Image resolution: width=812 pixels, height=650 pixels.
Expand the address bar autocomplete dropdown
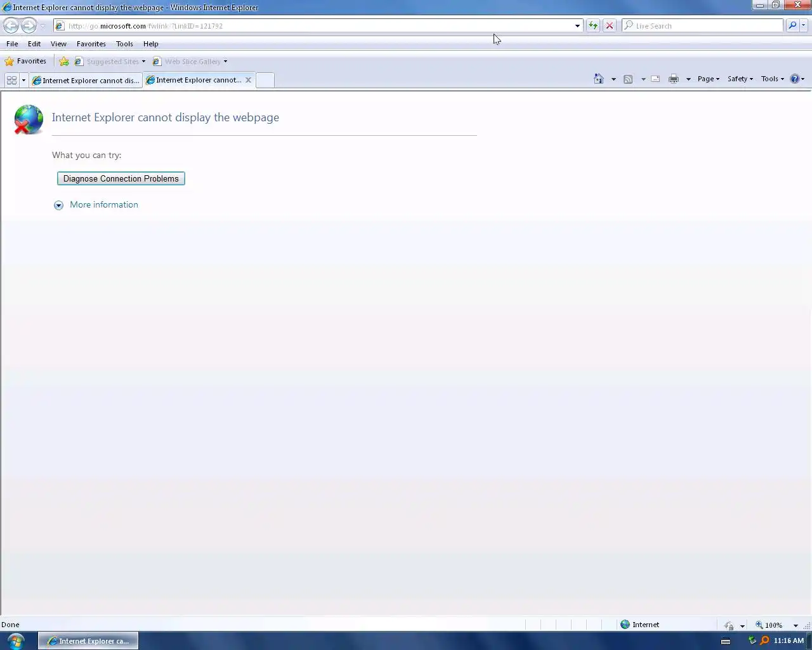click(577, 26)
